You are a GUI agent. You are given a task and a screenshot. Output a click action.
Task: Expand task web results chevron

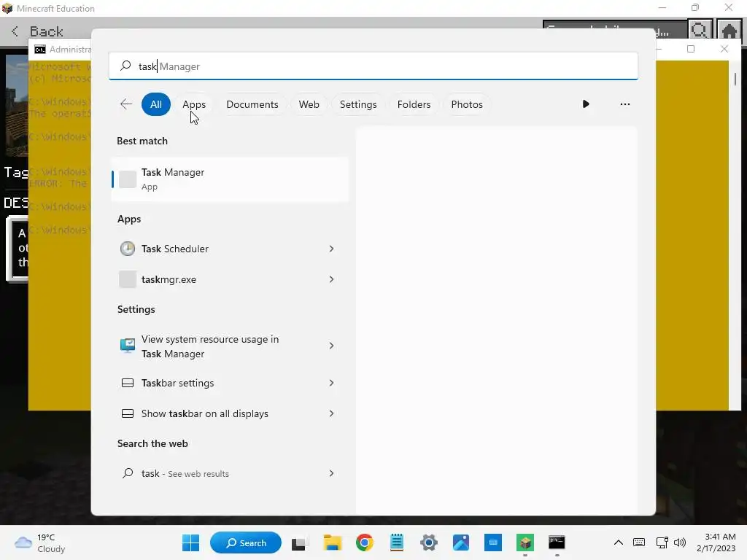coord(331,473)
